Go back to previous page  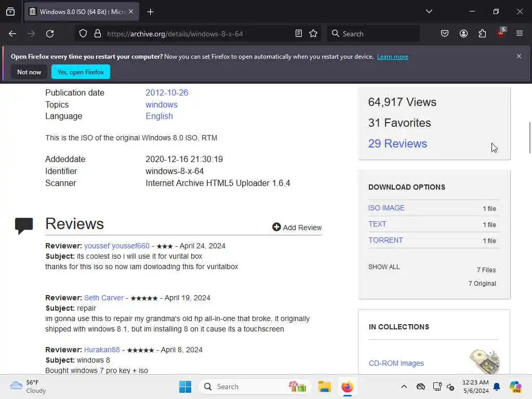tap(12, 34)
